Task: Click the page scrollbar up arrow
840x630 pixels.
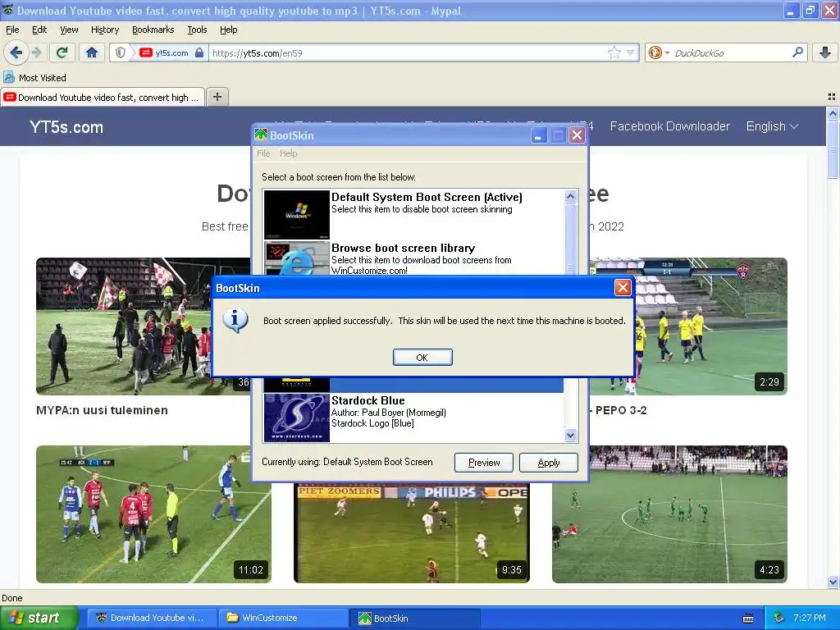Action: pos(833,113)
